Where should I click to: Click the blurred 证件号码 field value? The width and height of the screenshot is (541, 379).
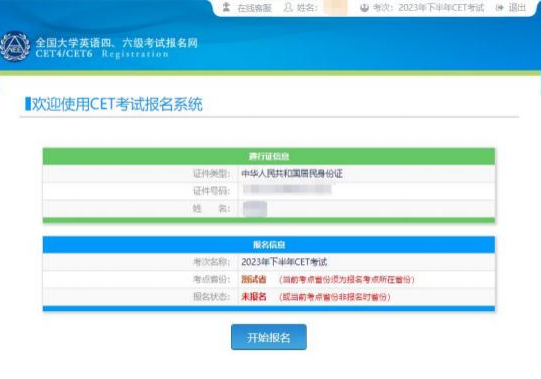click(x=287, y=190)
